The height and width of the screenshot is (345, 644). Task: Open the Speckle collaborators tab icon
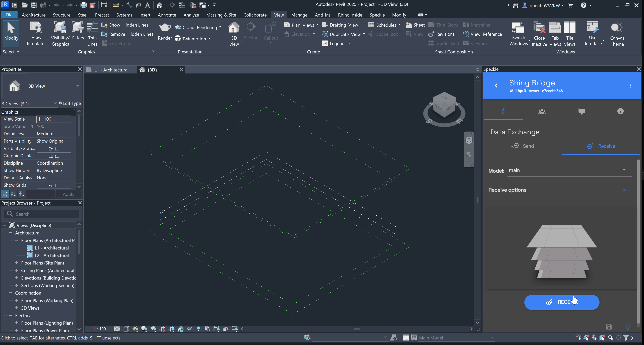[542, 111]
